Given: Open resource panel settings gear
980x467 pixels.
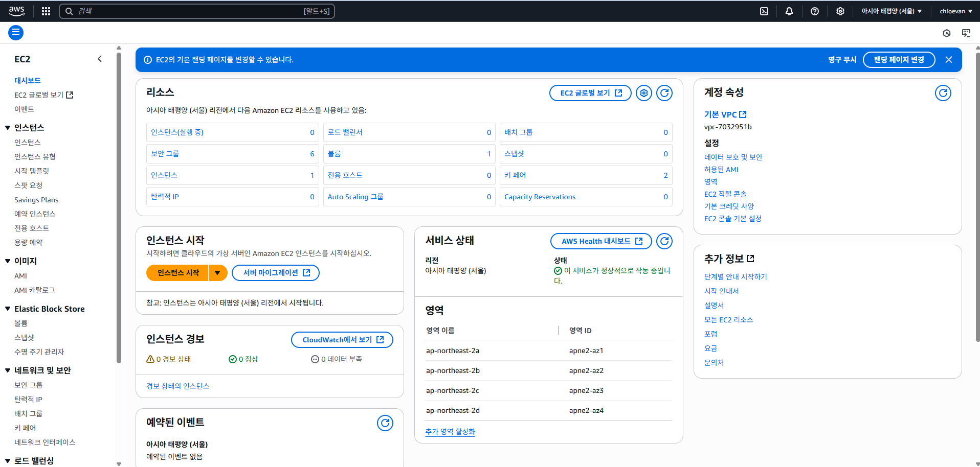Looking at the screenshot, I should [x=644, y=93].
